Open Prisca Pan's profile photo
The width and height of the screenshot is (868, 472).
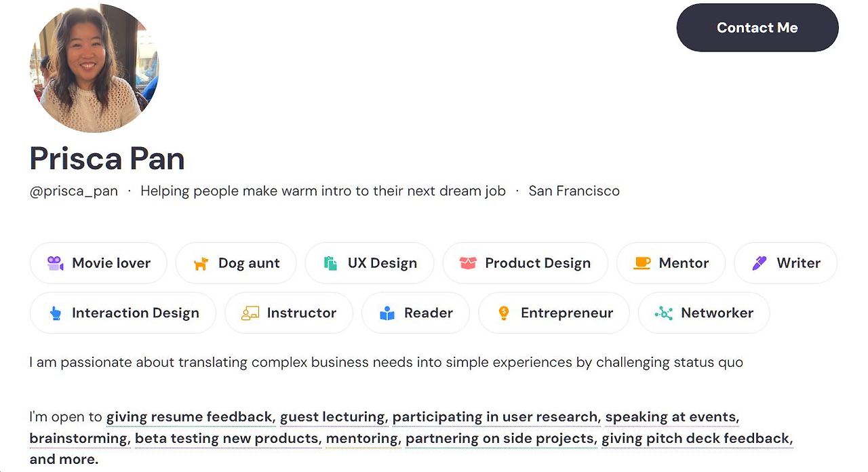click(x=94, y=68)
